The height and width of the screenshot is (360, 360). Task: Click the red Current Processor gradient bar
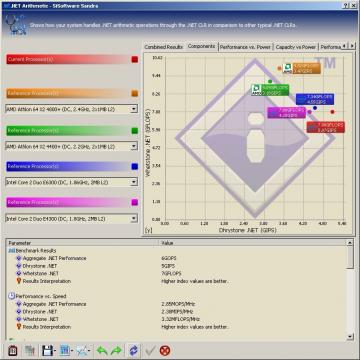[x=68, y=60]
